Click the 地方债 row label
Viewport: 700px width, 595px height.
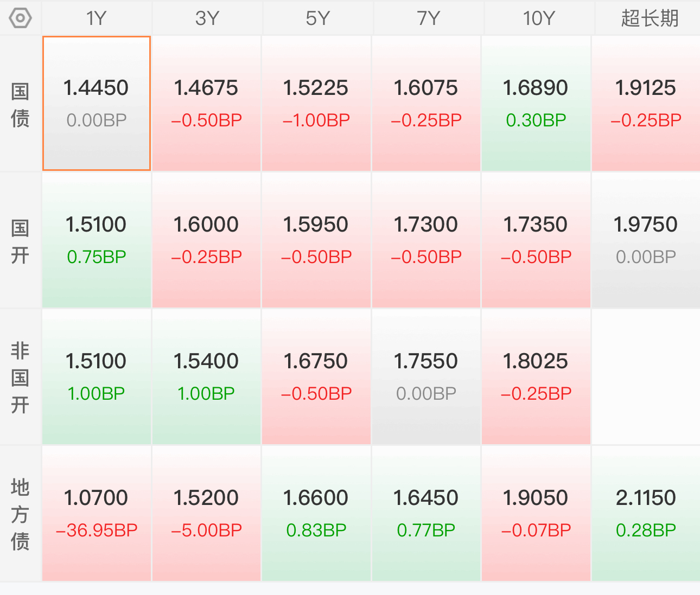(x=20, y=514)
